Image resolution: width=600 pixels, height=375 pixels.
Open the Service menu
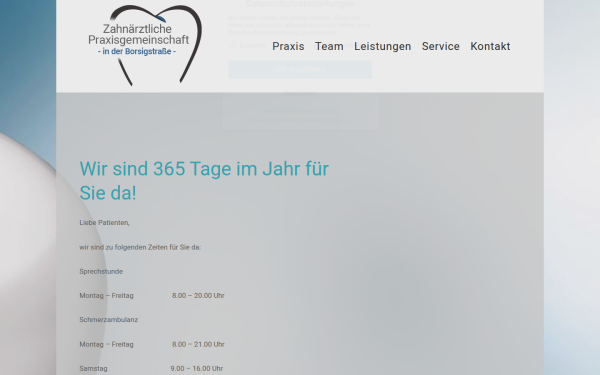pos(440,46)
